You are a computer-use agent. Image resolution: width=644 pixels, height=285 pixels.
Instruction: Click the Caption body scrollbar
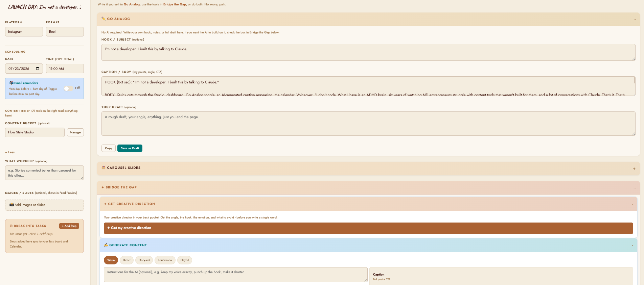point(635,80)
